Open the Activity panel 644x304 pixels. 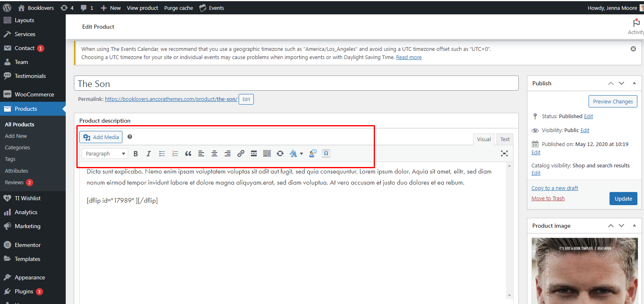[x=636, y=27]
